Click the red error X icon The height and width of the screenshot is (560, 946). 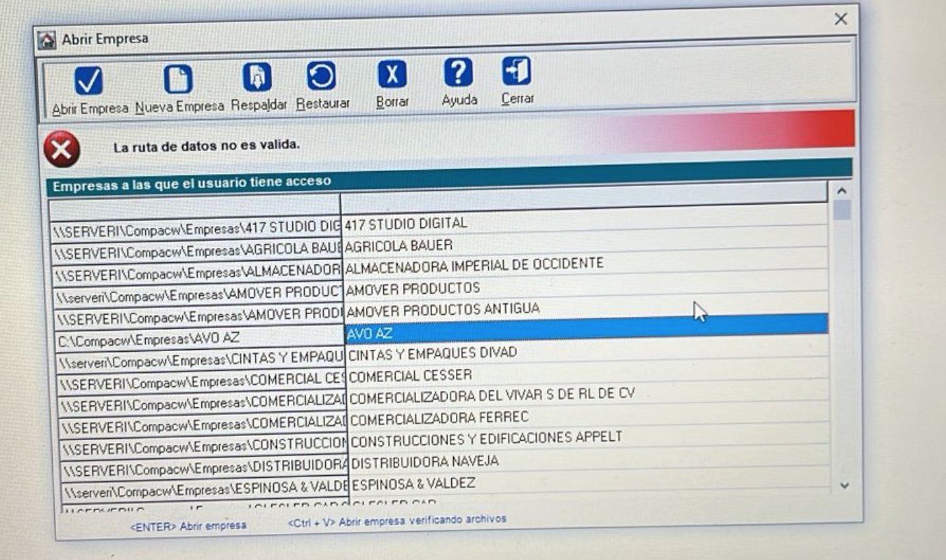(62, 150)
